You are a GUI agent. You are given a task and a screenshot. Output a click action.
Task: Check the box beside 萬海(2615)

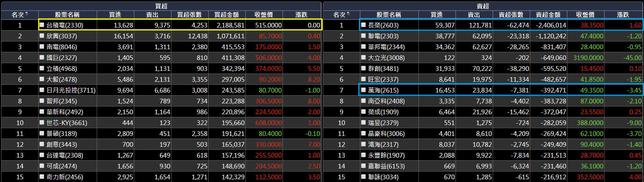tap(363, 90)
